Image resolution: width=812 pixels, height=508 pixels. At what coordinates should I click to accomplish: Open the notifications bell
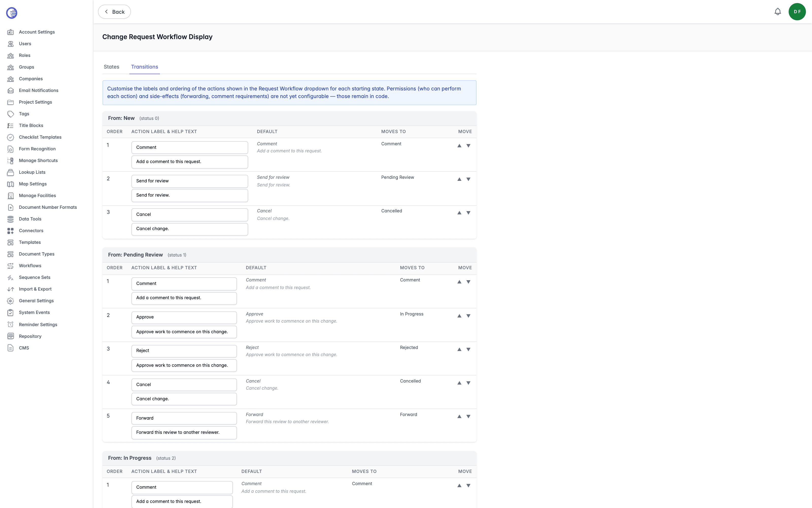778,12
